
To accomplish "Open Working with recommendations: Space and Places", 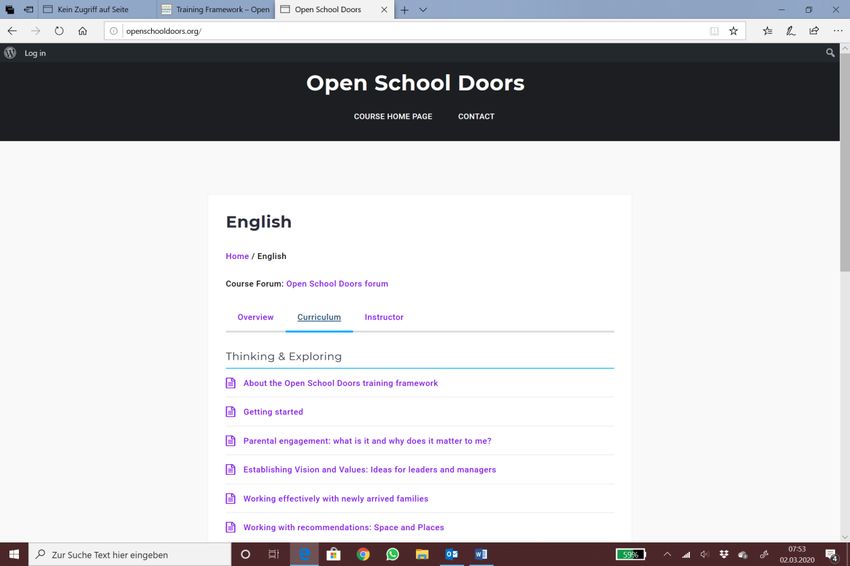I will click(343, 527).
